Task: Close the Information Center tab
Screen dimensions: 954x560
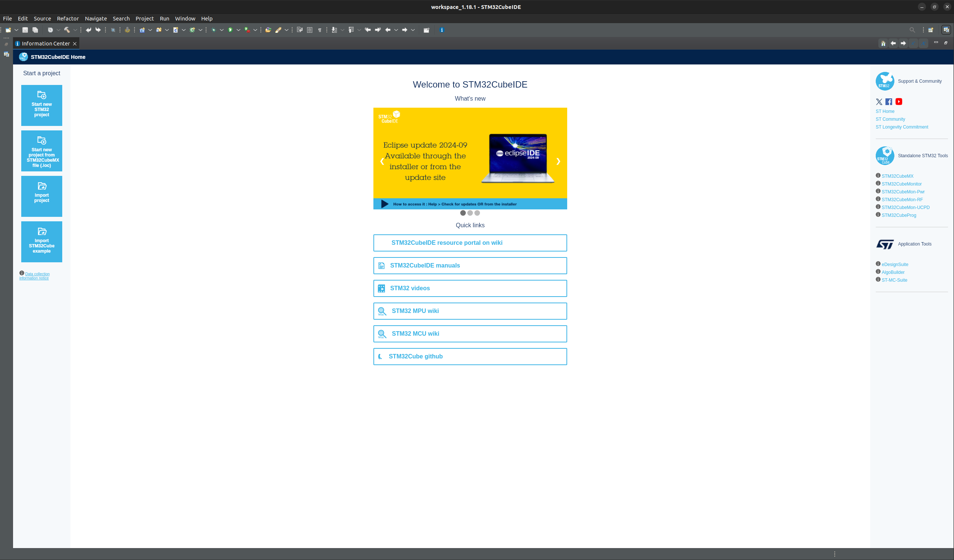Action: coord(75,44)
